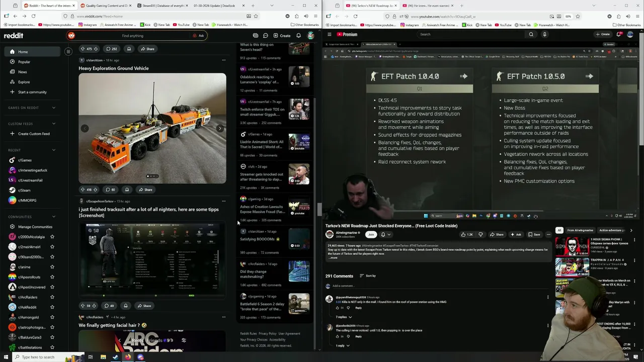Open Reddit chat icon in header
The image size is (644, 362).
(x=266, y=36)
